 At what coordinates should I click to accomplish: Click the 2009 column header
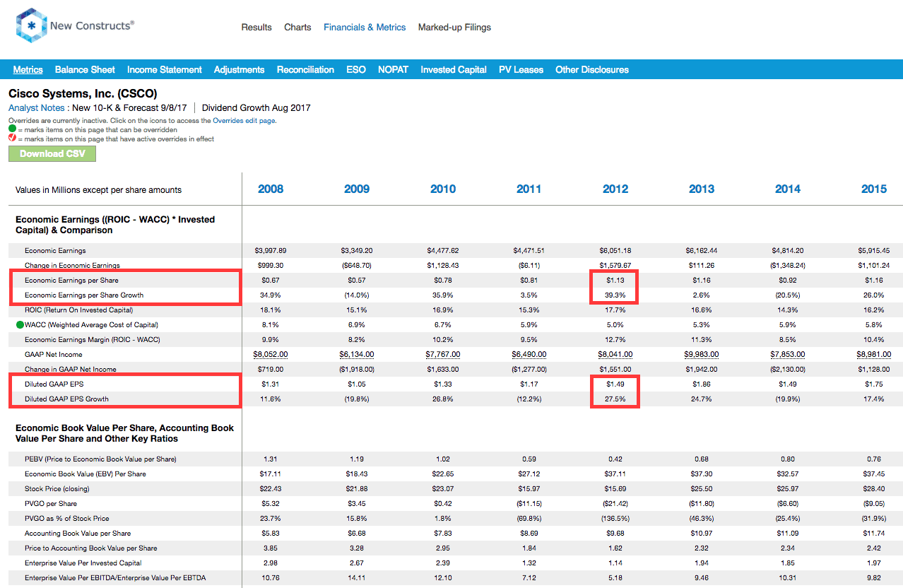click(x=357, y=189)
